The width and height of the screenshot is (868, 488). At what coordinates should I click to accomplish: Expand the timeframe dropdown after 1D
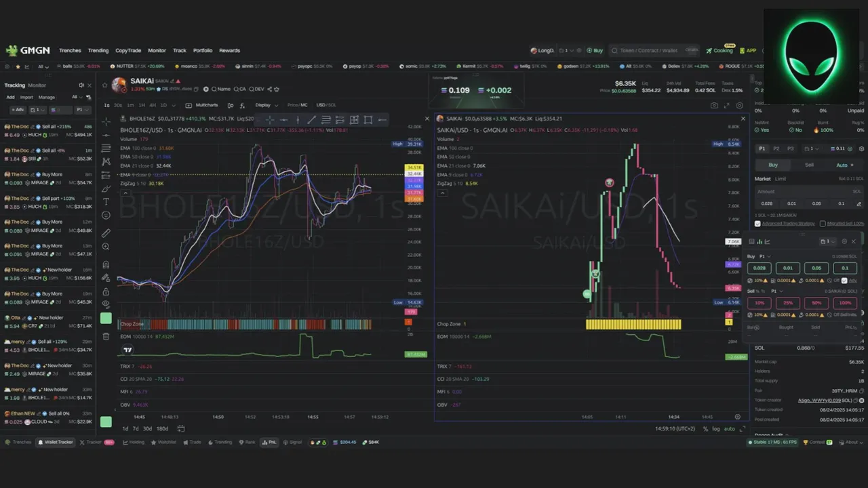click(174, 105)
